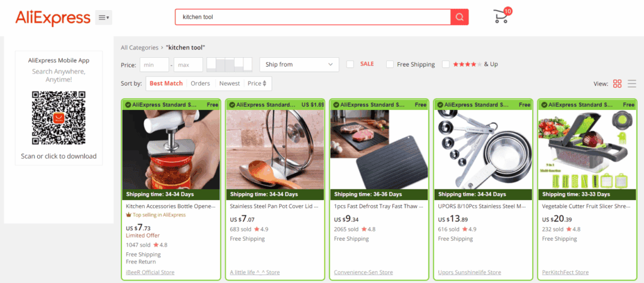Click 'Top selling in AliExpress' badge
Viewport: 644px width, 283px height.
156,215
